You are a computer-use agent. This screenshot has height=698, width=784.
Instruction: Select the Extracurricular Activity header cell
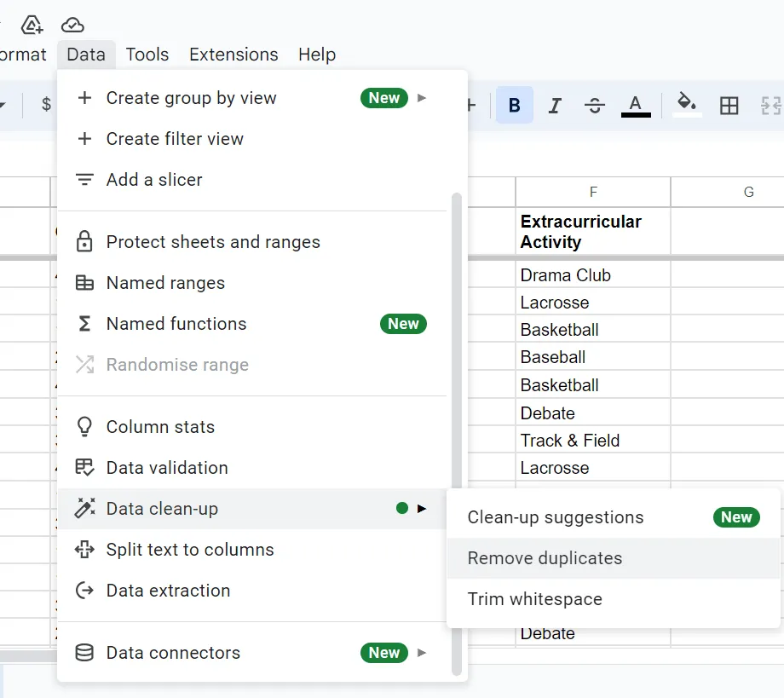point(593,232)
